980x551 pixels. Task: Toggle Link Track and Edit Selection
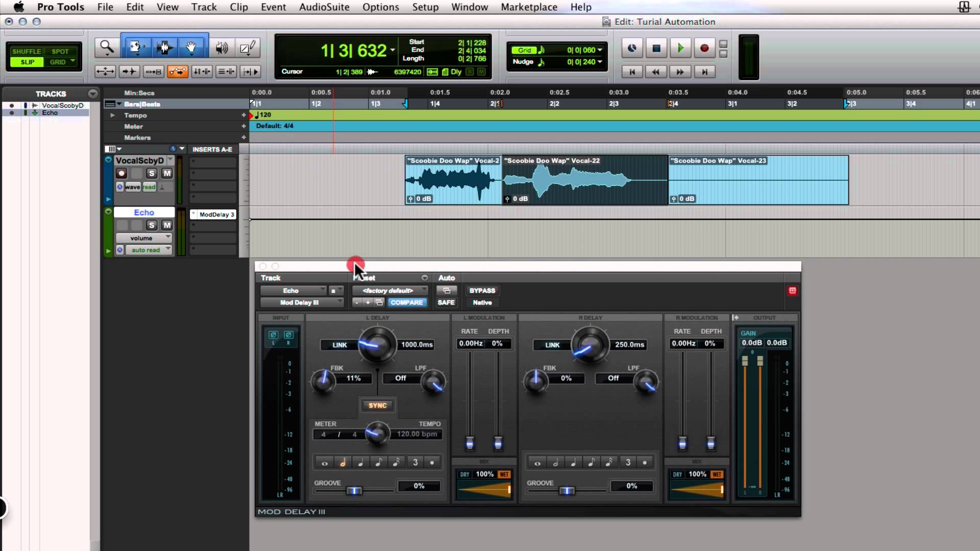click(x=226, y=71)
